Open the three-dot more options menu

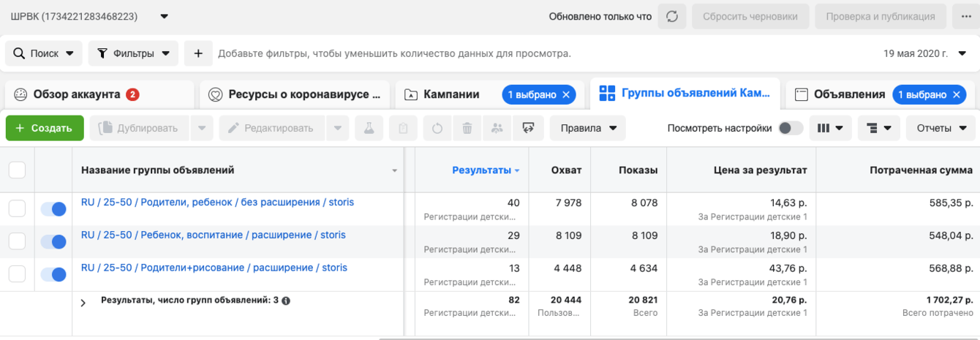coord(965,16)
